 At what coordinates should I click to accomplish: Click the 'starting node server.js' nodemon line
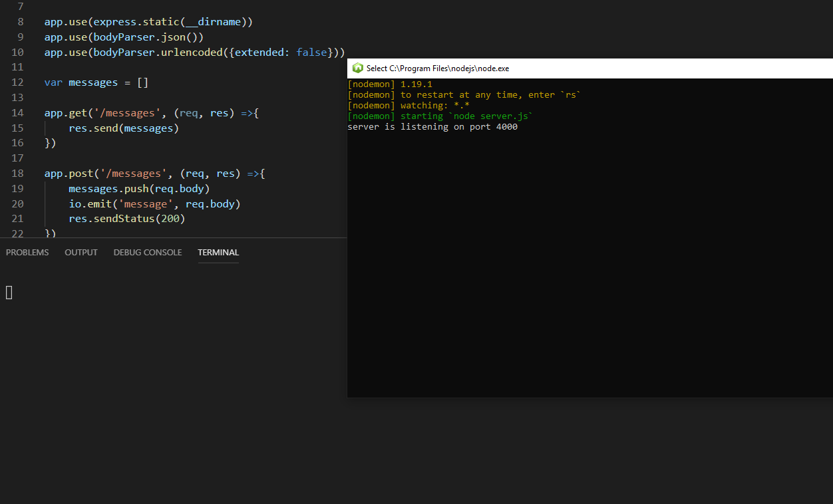pos(439,116)
